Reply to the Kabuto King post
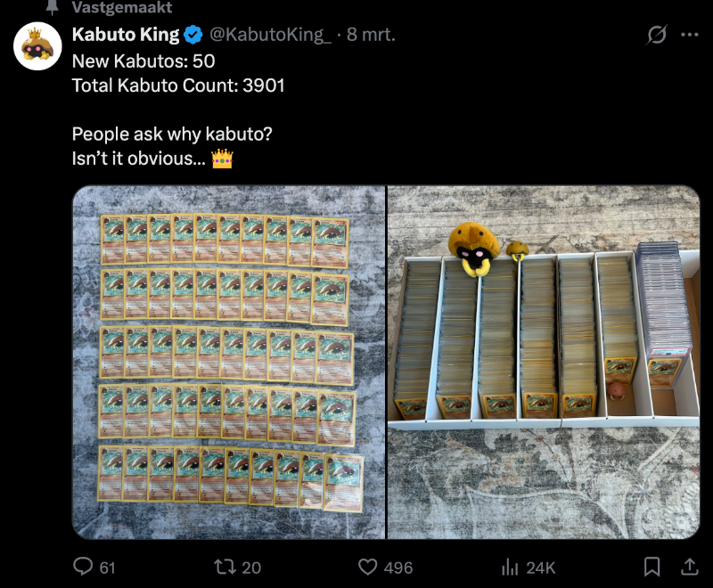The image size is (713, 588). pos(83,567)
